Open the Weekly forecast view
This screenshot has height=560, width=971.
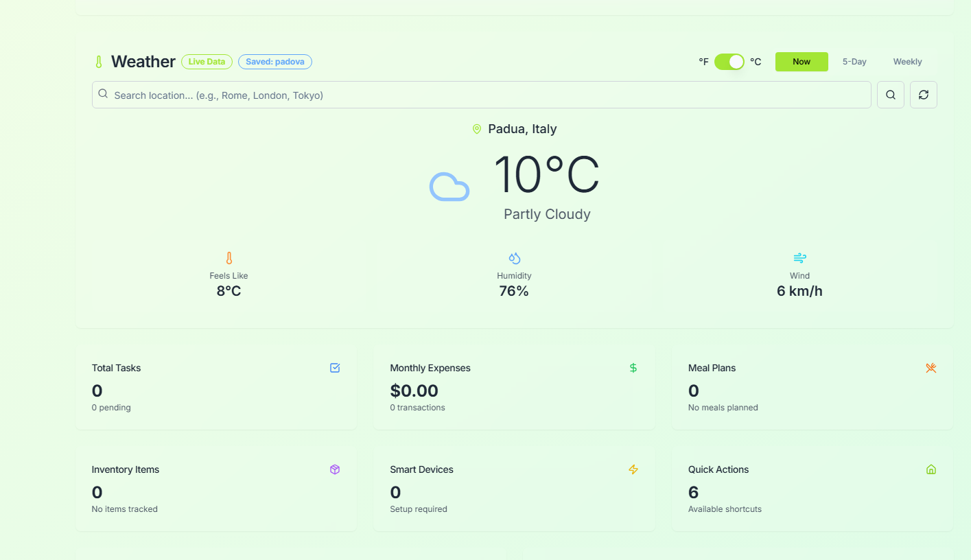(x=907, y=61)
